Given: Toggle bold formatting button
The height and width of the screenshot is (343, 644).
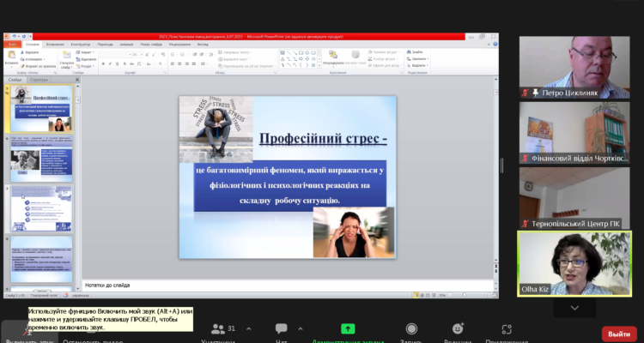Looking at the screenshot, I should click(103, 63).
